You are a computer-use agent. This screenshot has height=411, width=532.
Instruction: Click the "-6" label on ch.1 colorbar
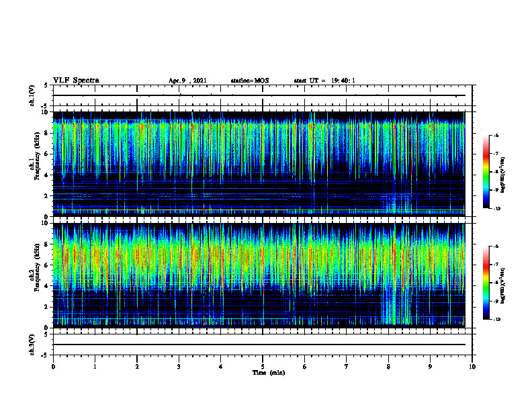496,135
